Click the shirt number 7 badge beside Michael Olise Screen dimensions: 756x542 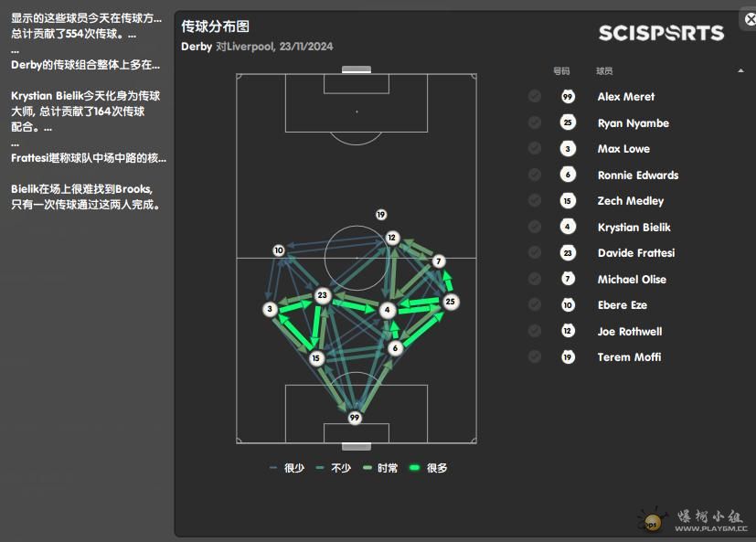(568, 279)
